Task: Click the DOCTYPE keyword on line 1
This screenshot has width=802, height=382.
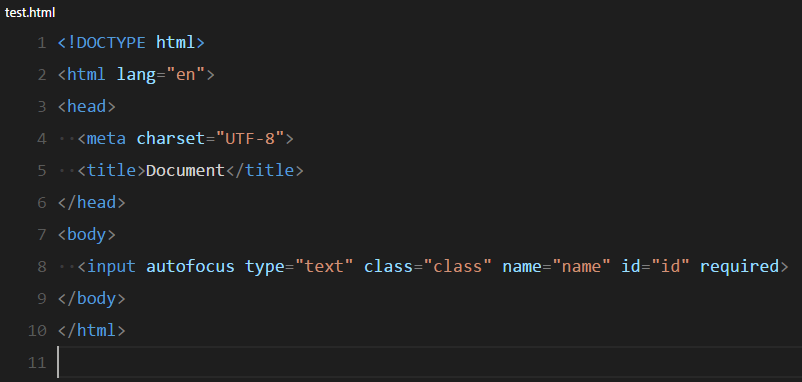Action: click(x=112, y=43)
